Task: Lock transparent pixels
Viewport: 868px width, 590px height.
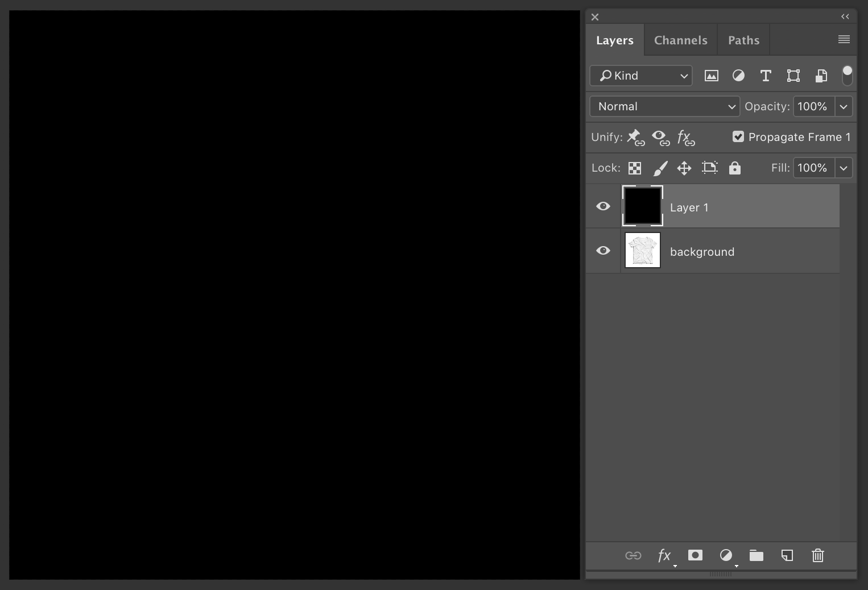Action: [634, 168]
